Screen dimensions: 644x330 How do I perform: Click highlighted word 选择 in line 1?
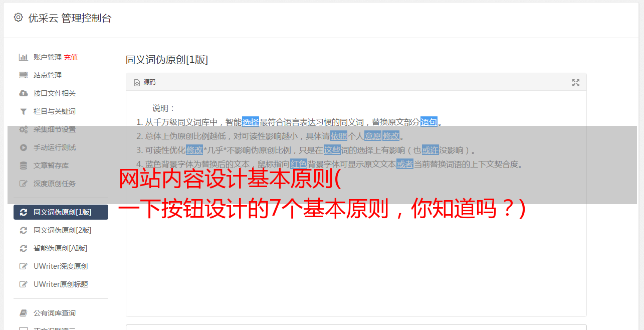click(x=251, y=122)
